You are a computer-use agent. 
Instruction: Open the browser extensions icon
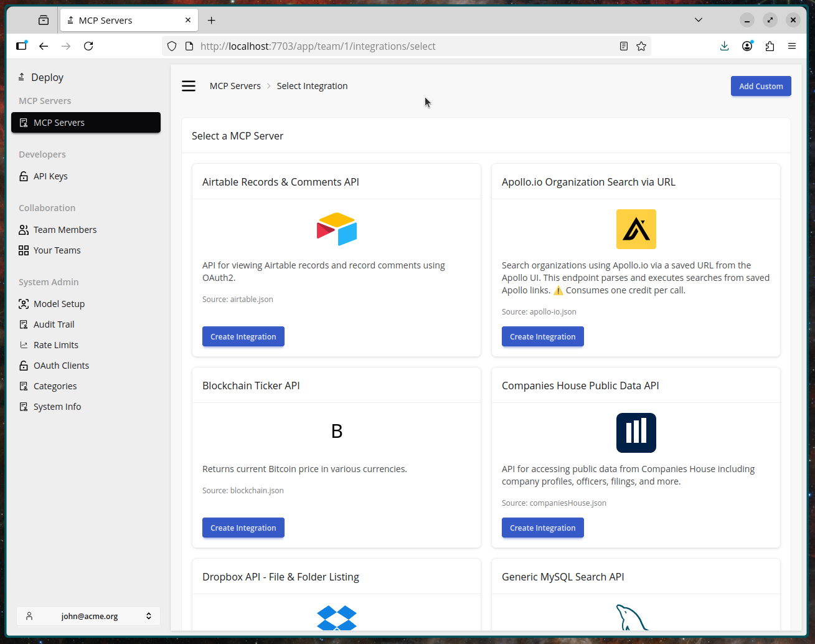point(770,46)
